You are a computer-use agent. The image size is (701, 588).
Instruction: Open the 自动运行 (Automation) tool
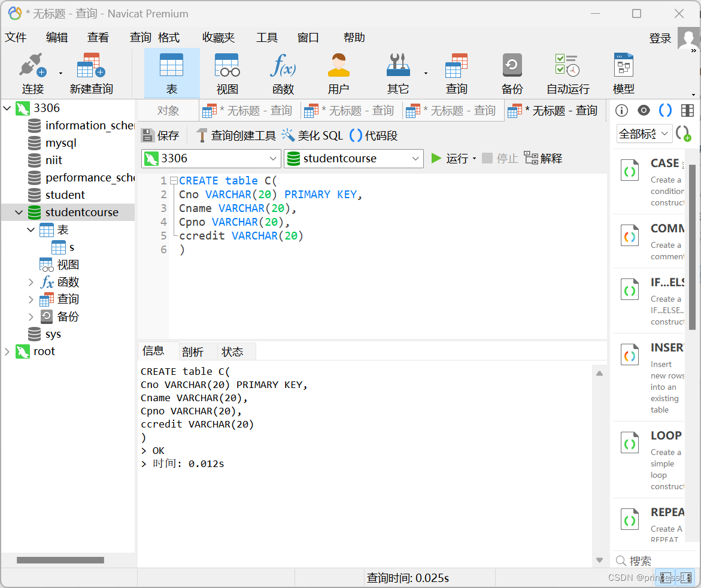pyautogui.click(x=566, y=72)
